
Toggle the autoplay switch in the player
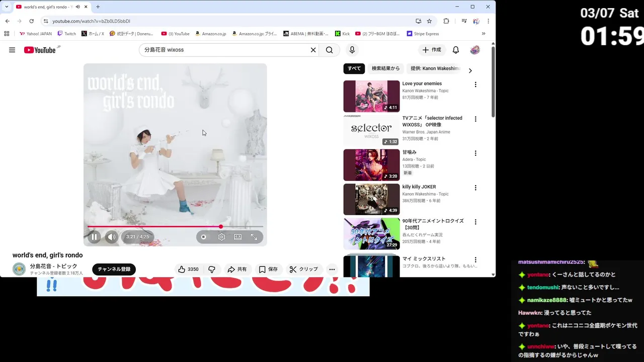click(x=204, y=237)
